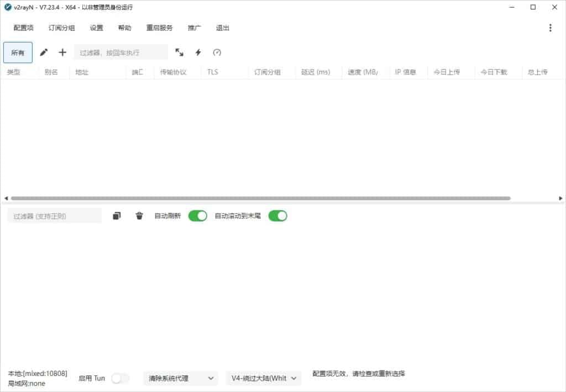Focus the 过滤器 (支持正则) log filter field

coord(55,216)
